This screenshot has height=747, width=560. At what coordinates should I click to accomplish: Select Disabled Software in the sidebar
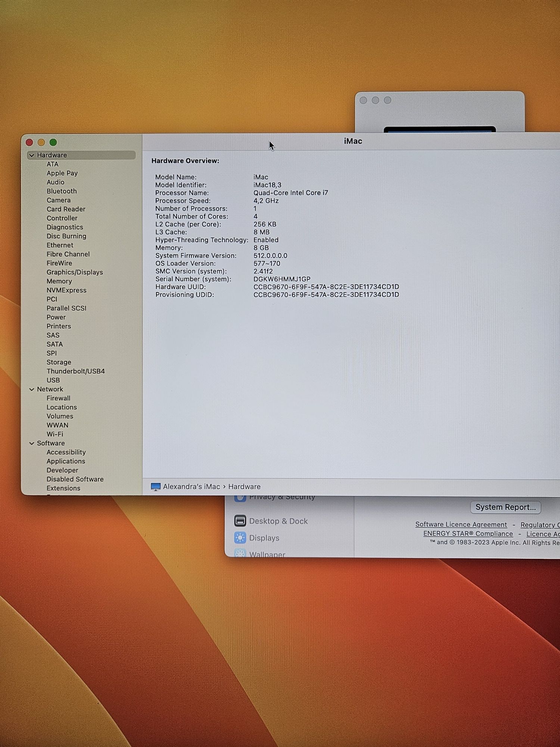[x=75, y=479]
